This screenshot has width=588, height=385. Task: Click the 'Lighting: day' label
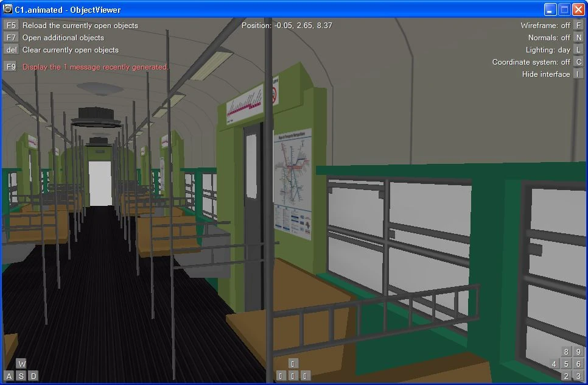coord(548,50)
